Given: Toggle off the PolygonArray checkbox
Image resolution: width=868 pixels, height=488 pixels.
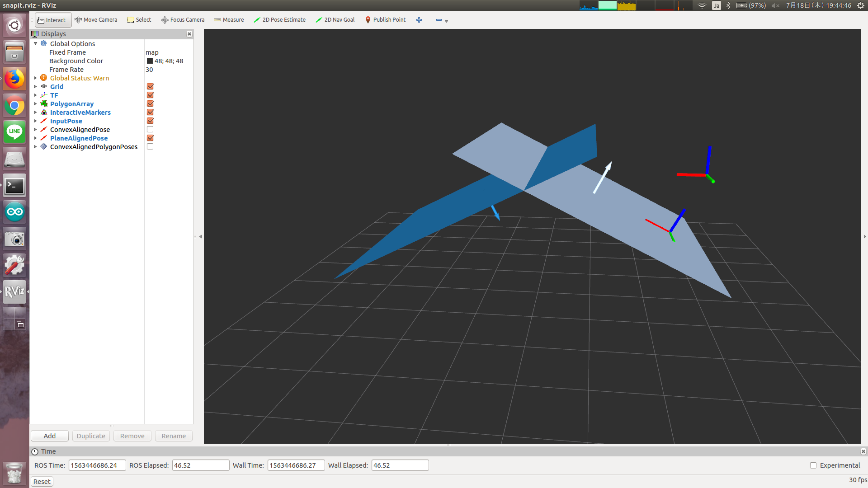Looking at the screenshot, I should [150, 104].
